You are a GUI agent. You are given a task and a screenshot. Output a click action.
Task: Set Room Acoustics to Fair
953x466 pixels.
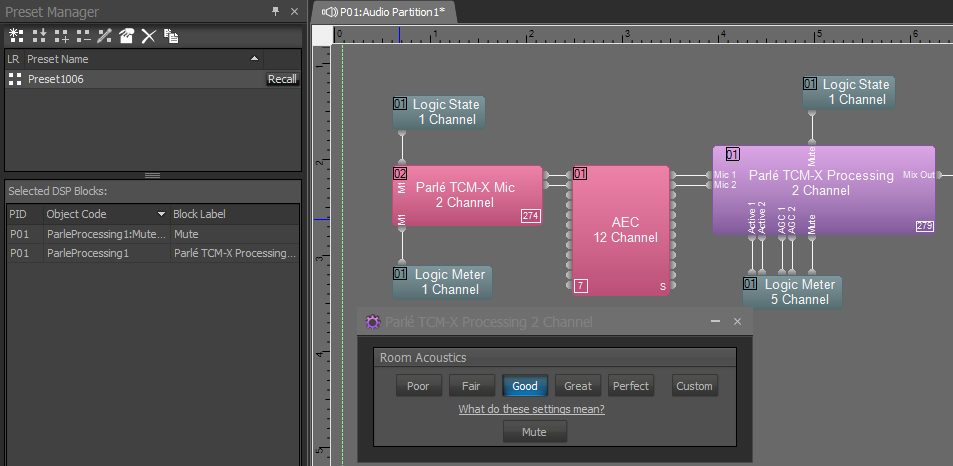tap(471, 386)
